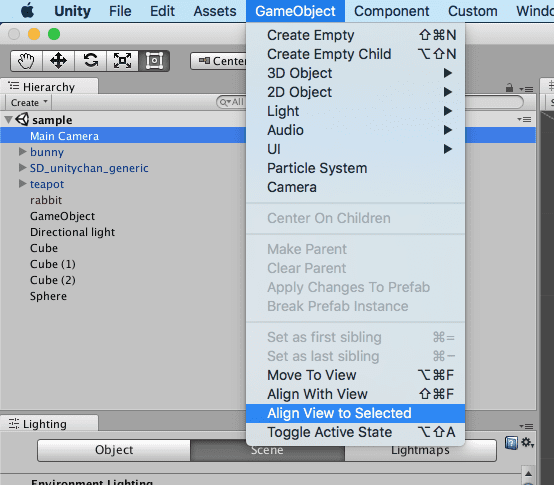554x485 pixels.
Task: Expand the bunny object in Hierarchy
Action: pos(23,152)
